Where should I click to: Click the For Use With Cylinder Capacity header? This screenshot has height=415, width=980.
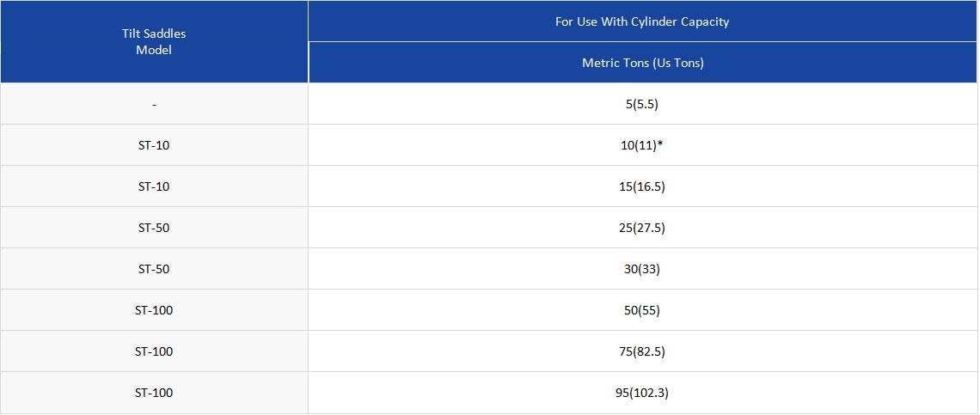642,21
